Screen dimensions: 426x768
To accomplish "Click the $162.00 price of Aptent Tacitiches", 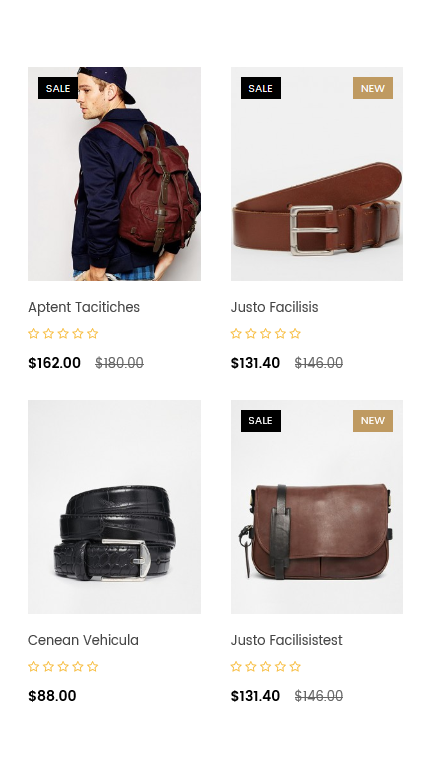I will point(54,363).
